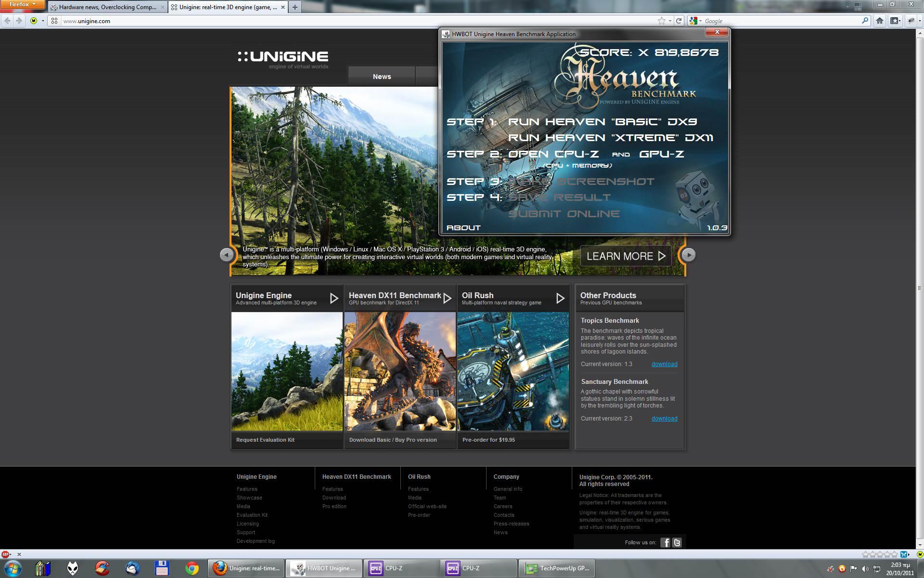Click Submit Online in HWBOT window
The width and height of the screenshot is (924, 578).
(564, 214)
